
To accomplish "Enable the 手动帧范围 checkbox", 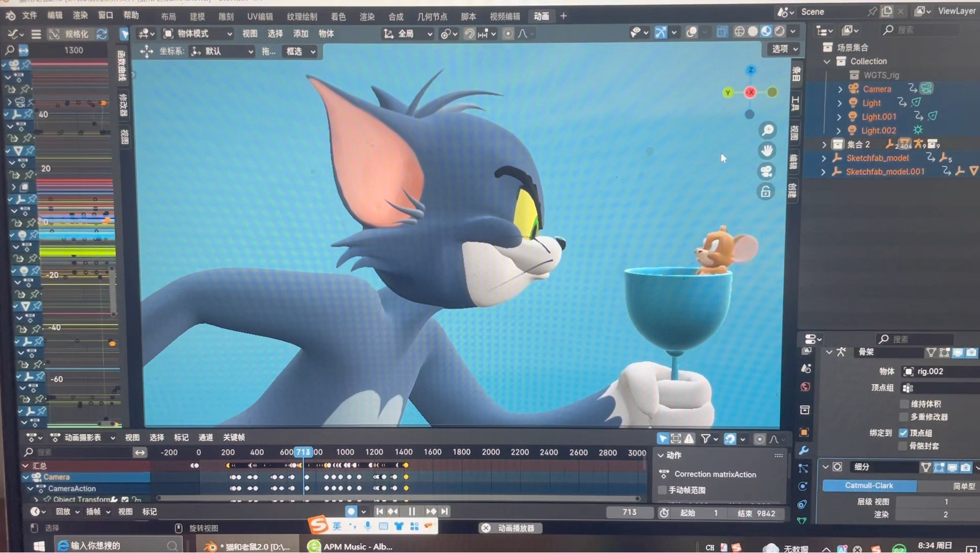I will pos(663,490).
